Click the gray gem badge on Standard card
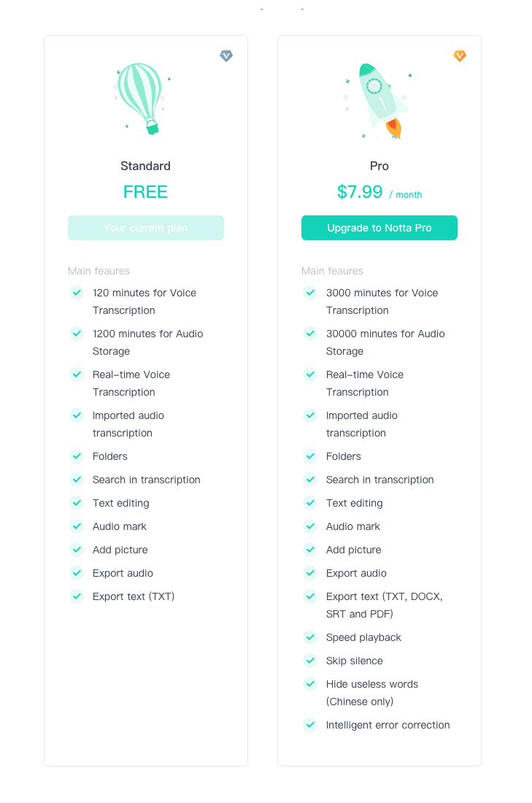The image size is (532, 803). pyautogui.click(x=226, y=55)
